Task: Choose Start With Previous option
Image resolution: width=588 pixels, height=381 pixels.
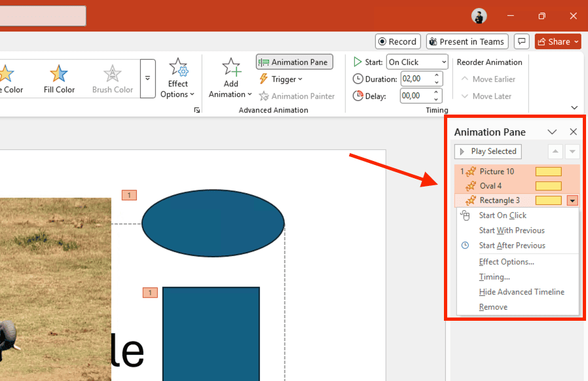Action: click(511, 230)
